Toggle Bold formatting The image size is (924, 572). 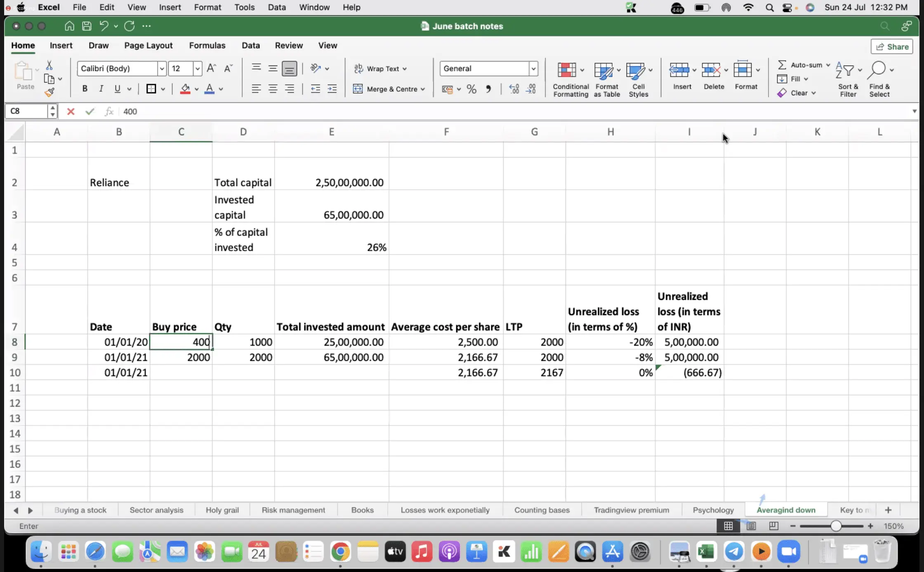pyautogui.click(x=85, y=89)
